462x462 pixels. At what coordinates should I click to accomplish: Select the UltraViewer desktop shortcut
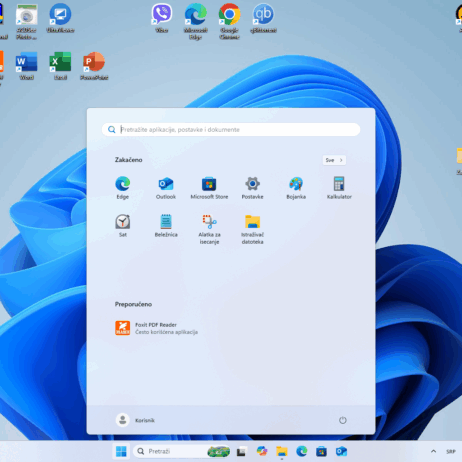click(x=60, y=18)
